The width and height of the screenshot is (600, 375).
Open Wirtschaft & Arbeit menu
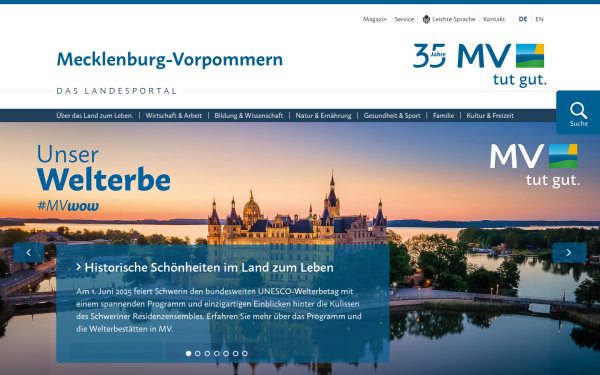point(174,116)
